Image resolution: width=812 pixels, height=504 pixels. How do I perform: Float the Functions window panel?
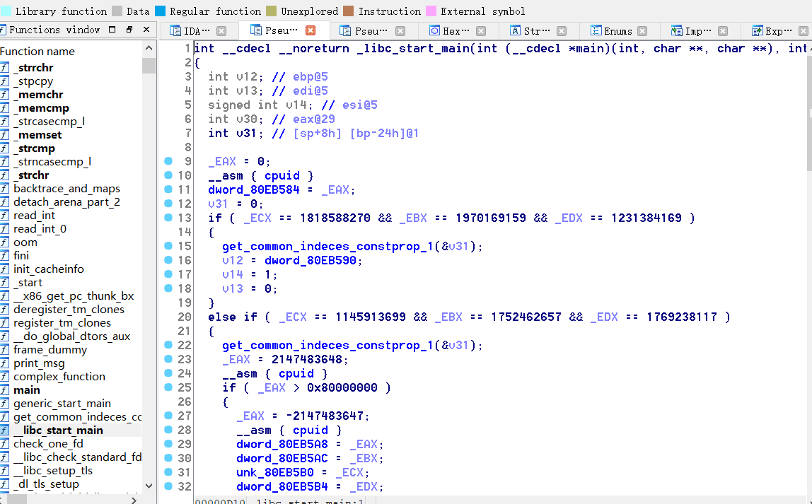(x=129, y=30)
